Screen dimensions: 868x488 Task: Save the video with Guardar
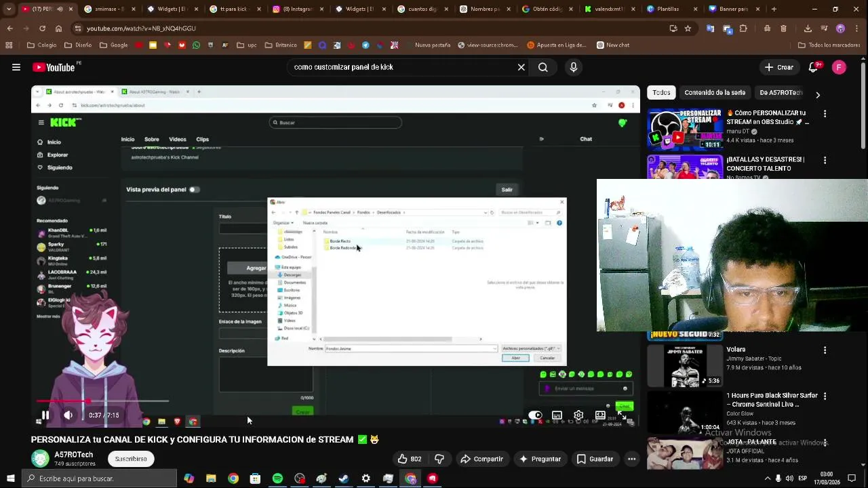click(x=595, y=459)
